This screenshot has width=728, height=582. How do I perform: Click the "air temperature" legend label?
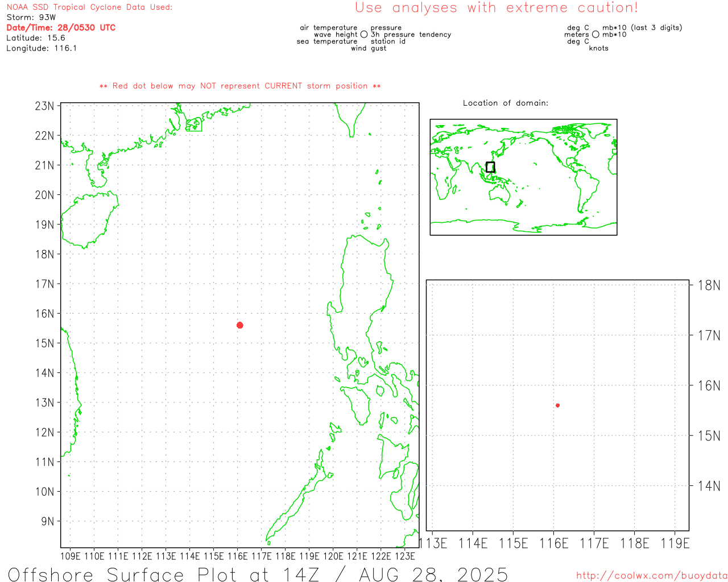329,28
